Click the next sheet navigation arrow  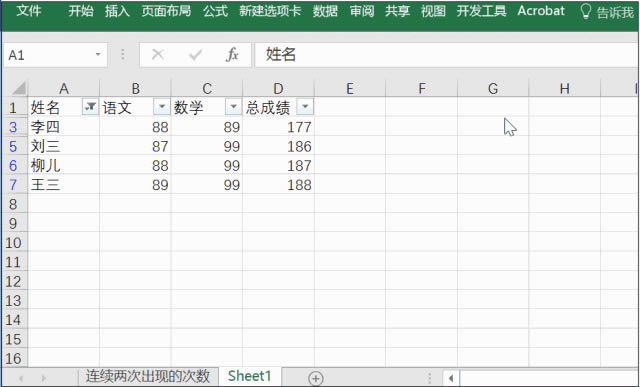[x=43, y=378]
